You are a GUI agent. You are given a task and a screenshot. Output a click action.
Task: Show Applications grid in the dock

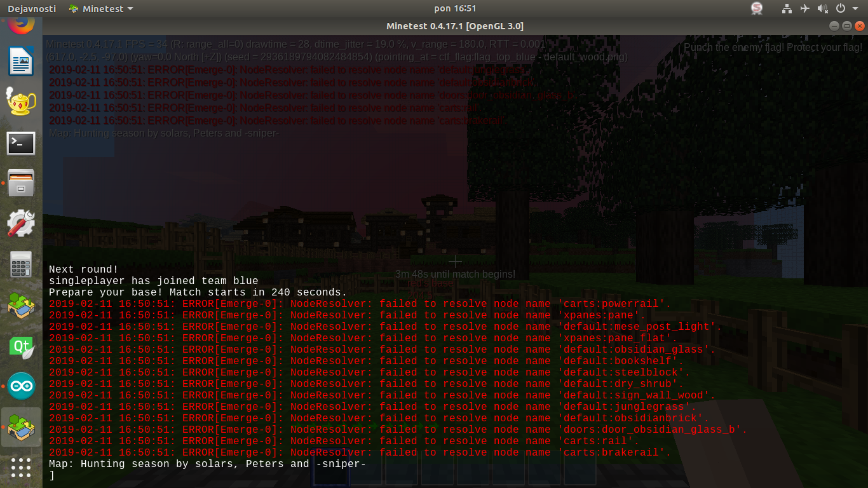pos(21,468)
